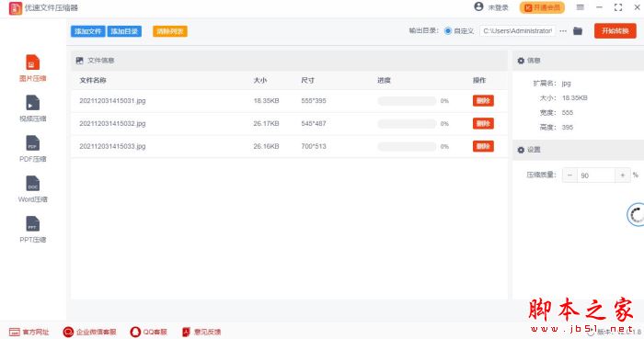
Task: Select file name 202112031415032.jpg
Action: [112, 124]
